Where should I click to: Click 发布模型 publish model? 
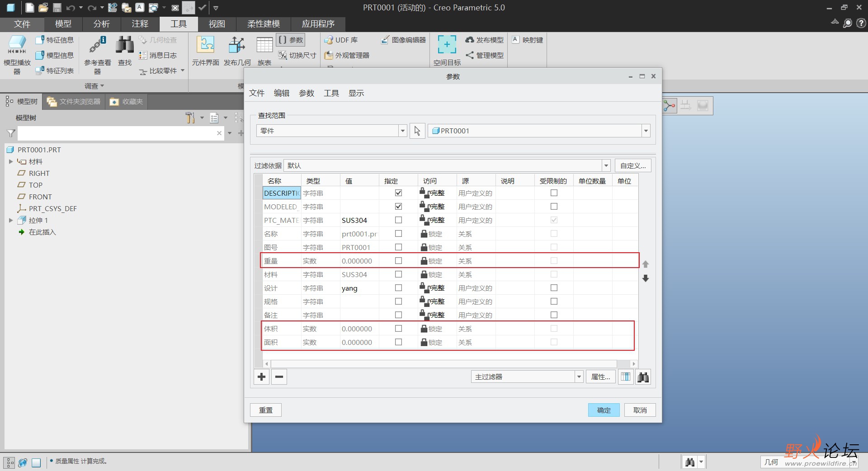click(x=485, y=40)
